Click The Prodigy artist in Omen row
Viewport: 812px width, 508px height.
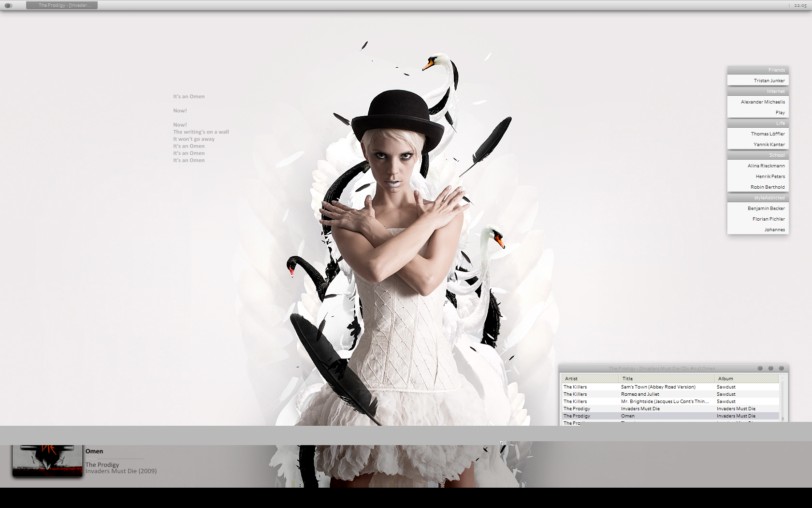tap(577, 416)
